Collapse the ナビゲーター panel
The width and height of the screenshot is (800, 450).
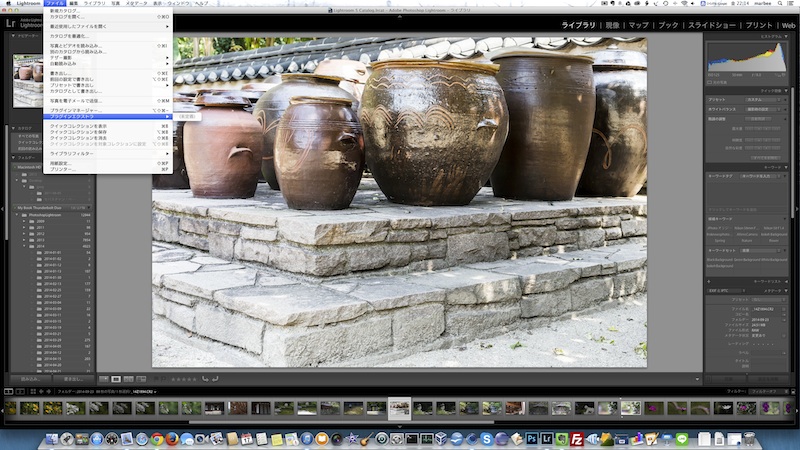pos(13,36)
